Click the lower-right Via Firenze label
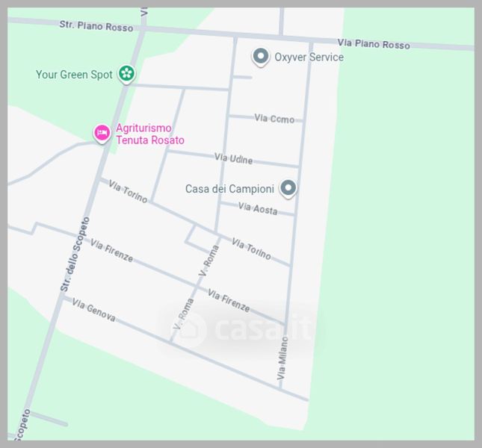The height and width of the screenshot is (448, 482). pos(229,300)
